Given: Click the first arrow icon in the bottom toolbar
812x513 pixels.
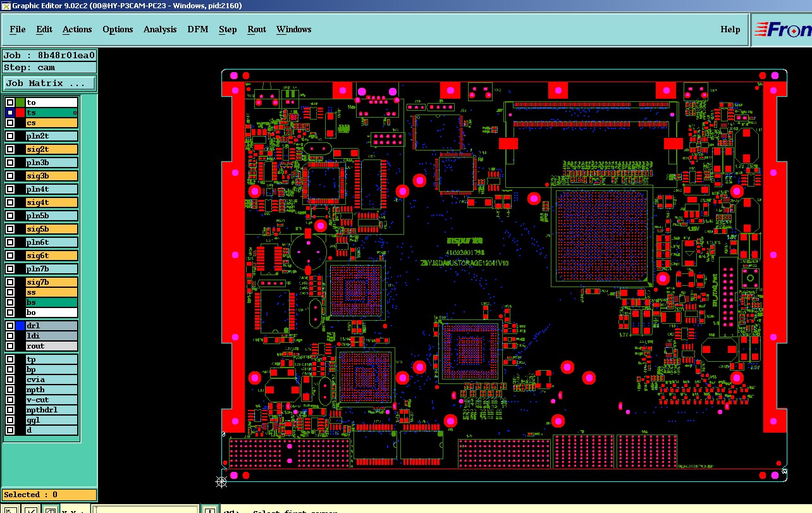Looking at the screenshot, I should click(10, 510).
